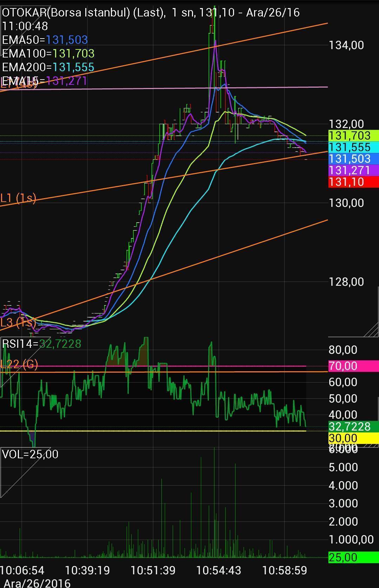Select the EMA100 indicator label
Viewport: 379px width, 588px height.
48,53
